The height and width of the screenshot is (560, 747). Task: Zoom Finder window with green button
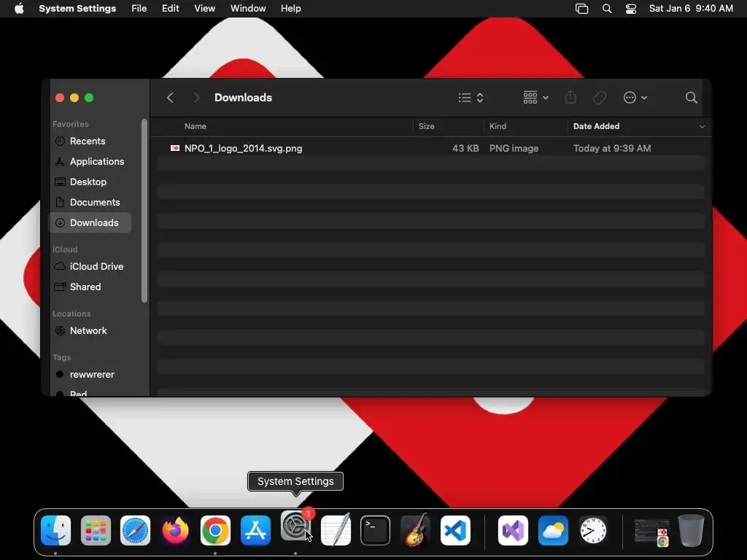[x=89, y=98]
